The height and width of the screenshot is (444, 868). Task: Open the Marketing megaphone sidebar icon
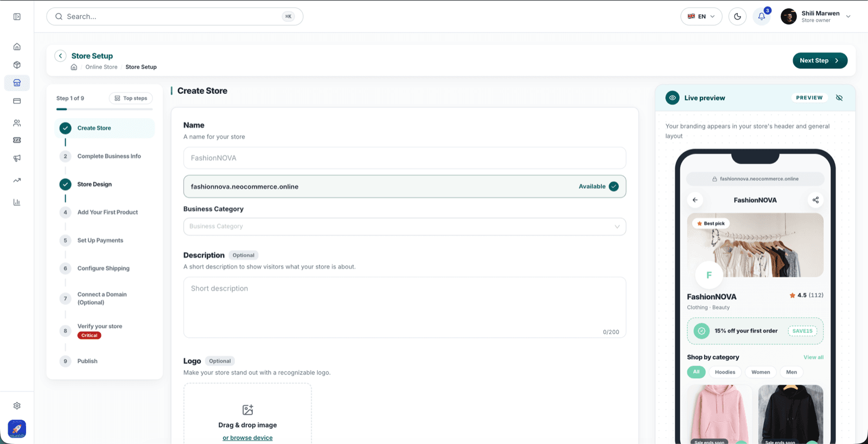click(17, 158)
